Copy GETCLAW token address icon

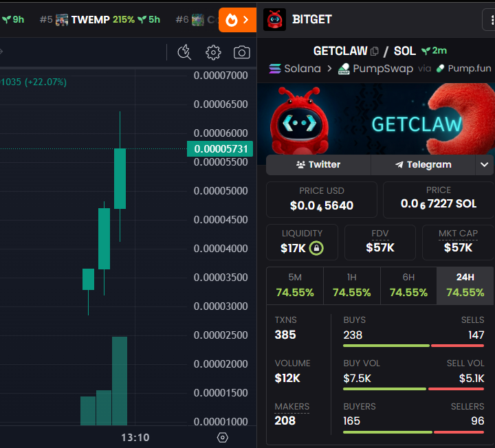click(x=375, y=51)
